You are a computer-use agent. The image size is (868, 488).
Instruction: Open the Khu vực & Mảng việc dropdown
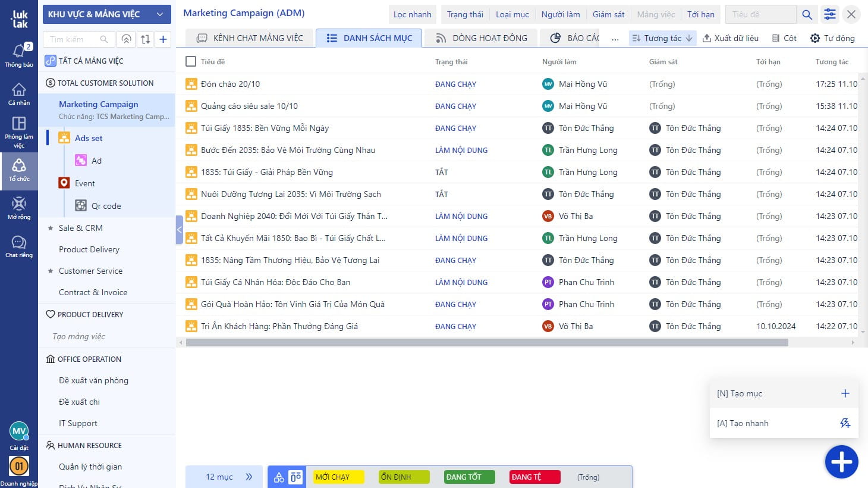(x=107, y=14)
